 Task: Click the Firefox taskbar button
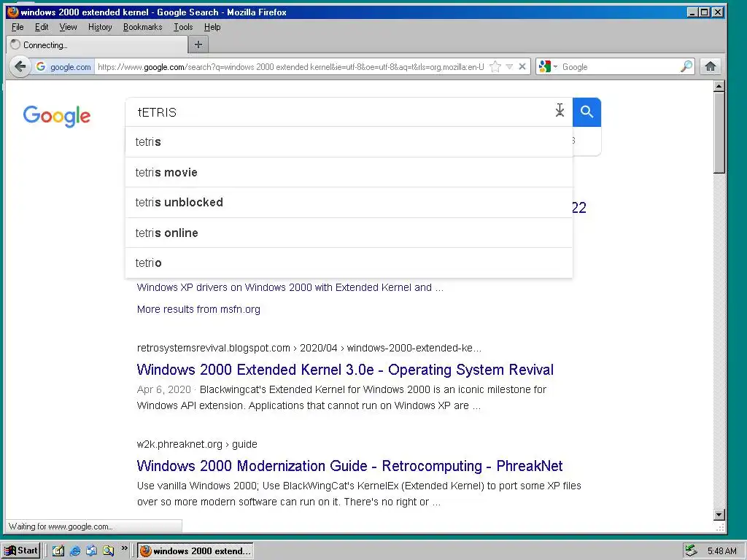(196, 551)
